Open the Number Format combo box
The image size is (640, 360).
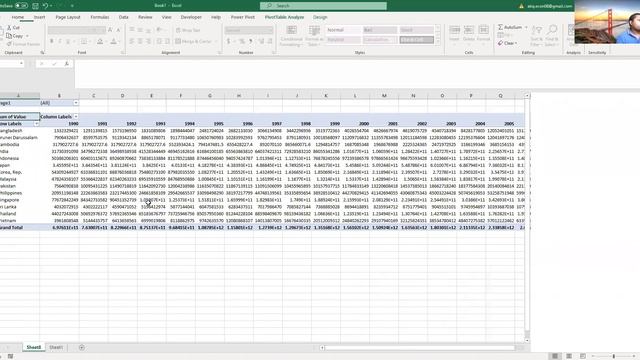(249, 30)
